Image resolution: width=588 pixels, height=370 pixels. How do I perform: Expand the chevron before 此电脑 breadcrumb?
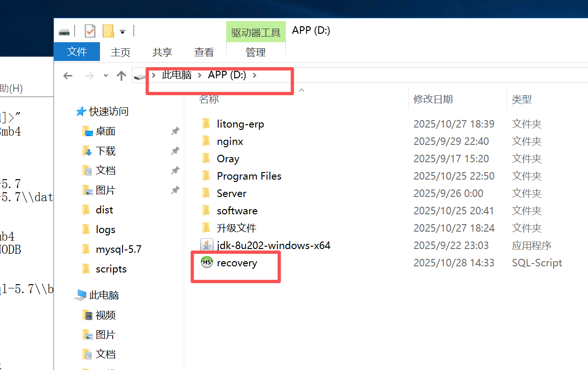(x=153, y=75)
